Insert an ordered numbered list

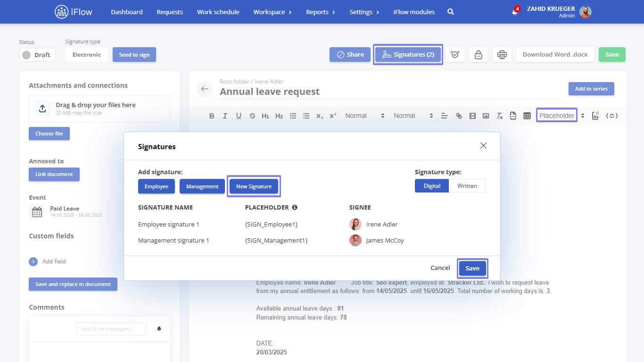click(293, 116)
